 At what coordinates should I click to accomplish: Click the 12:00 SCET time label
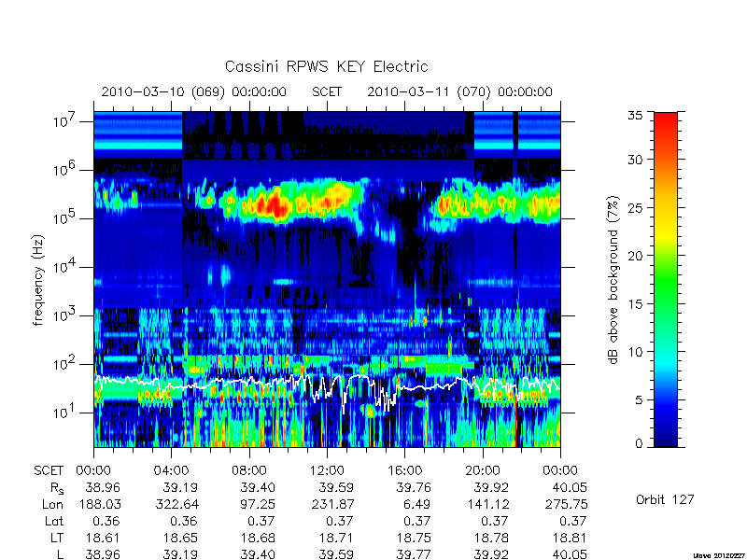pos(327,471)
